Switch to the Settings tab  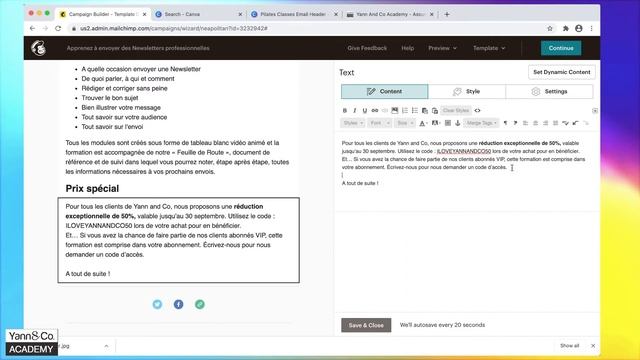[x=549, y=91]
